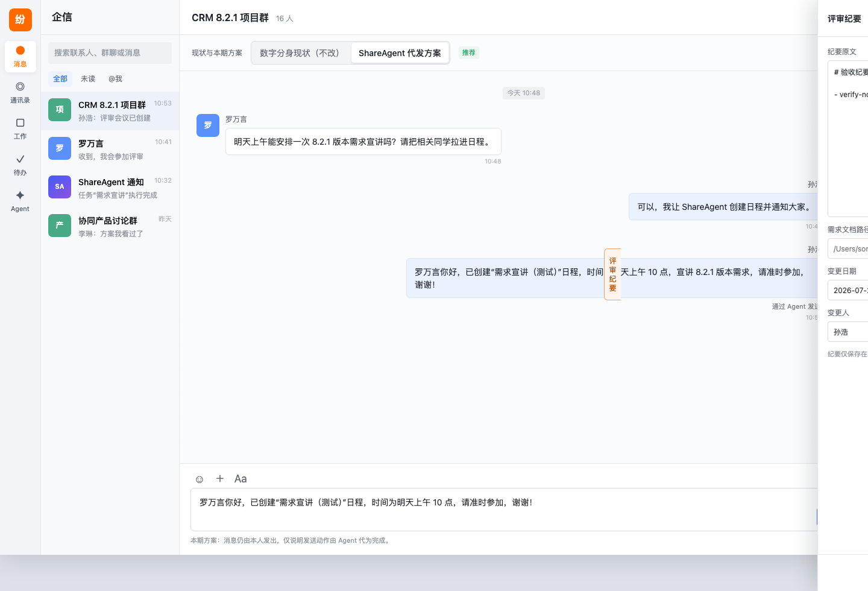
Task: Click the 推荐 green tag
Action: tap(469, 53)
